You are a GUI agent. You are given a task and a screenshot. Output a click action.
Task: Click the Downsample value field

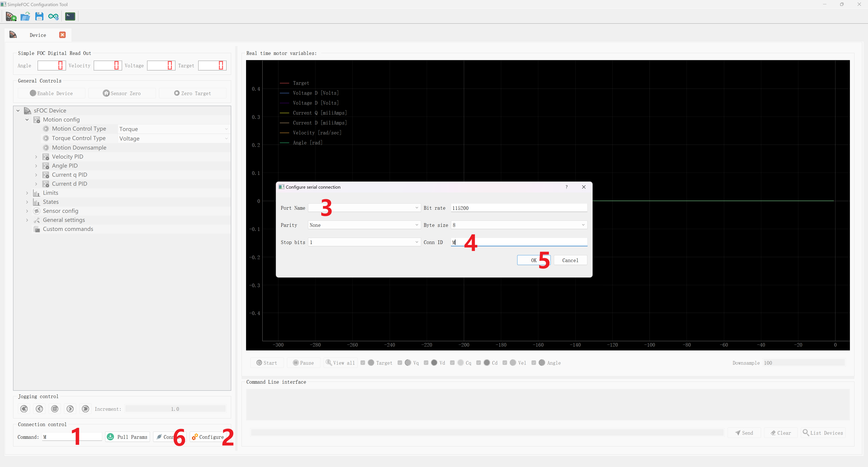click(804, 363)
